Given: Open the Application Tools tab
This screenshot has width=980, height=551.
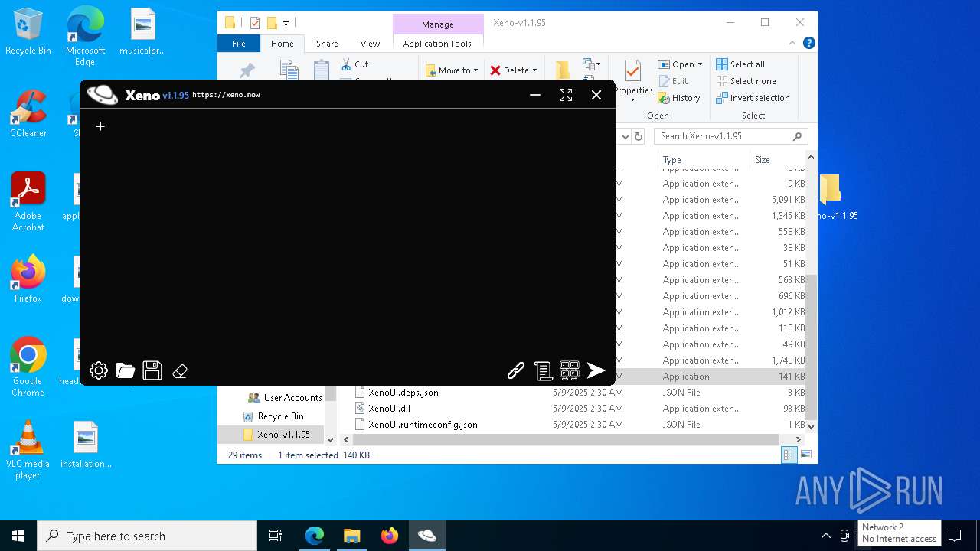Looking at the screenshot, I should [437, 44].
